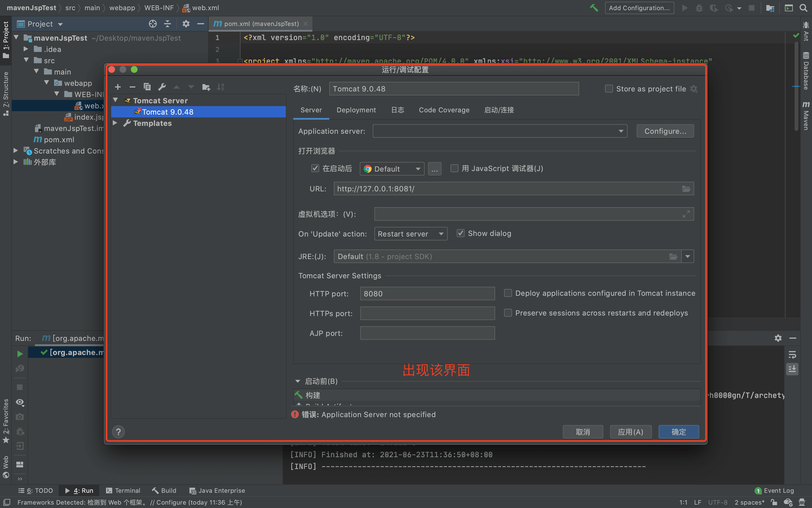Open Java Enterprise tool window tab

pos(217,491)
